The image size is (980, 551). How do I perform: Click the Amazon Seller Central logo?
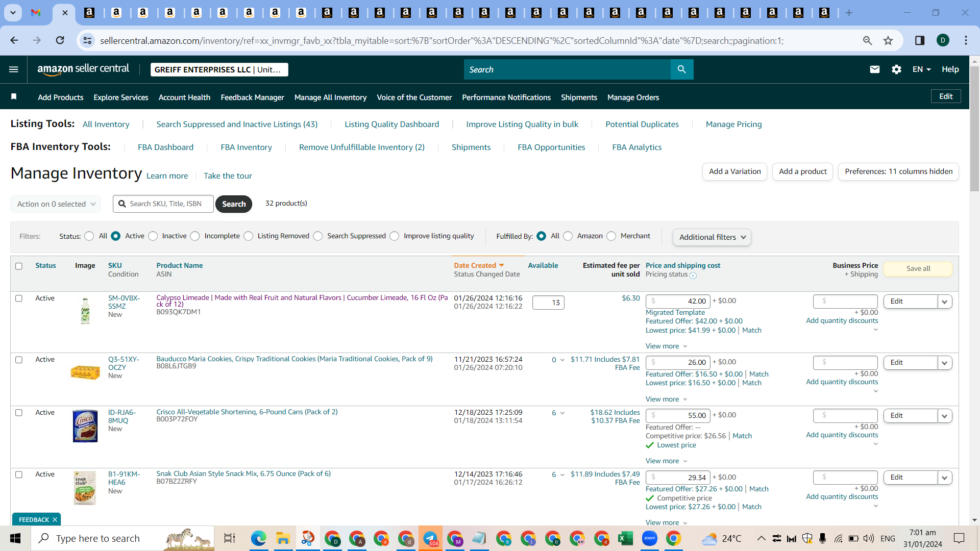[83, 69]
